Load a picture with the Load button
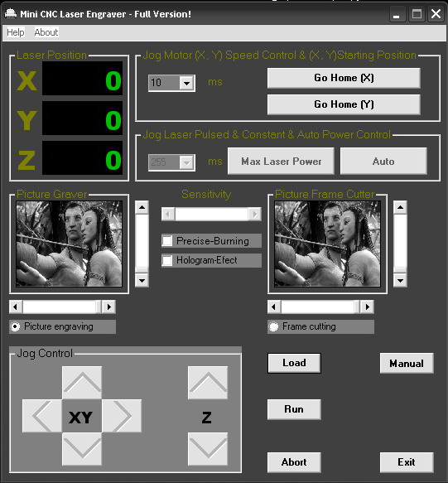 (x=294, y=363)
